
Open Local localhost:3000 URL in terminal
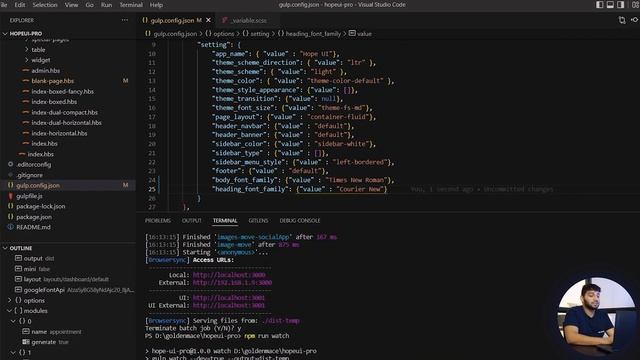tap(229, 275)
